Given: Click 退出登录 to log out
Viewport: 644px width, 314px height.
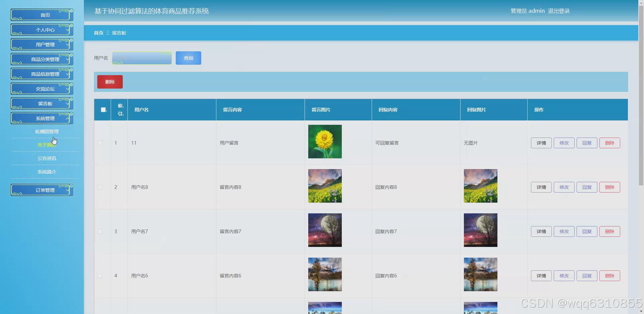Looking at the screenshot, I should click(559, 11).
